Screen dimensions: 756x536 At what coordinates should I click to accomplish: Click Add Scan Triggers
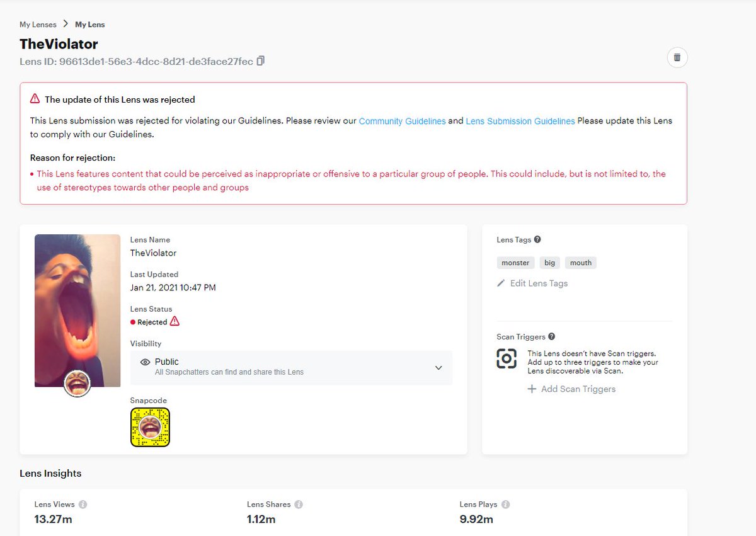click(578, 389)
